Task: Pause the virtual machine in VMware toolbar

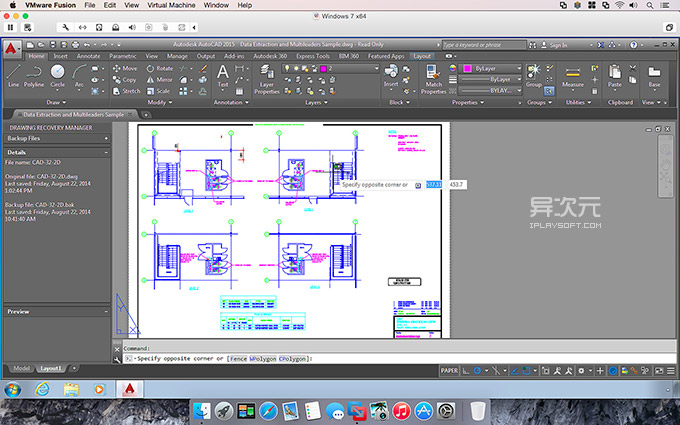Action: [10, 27]
